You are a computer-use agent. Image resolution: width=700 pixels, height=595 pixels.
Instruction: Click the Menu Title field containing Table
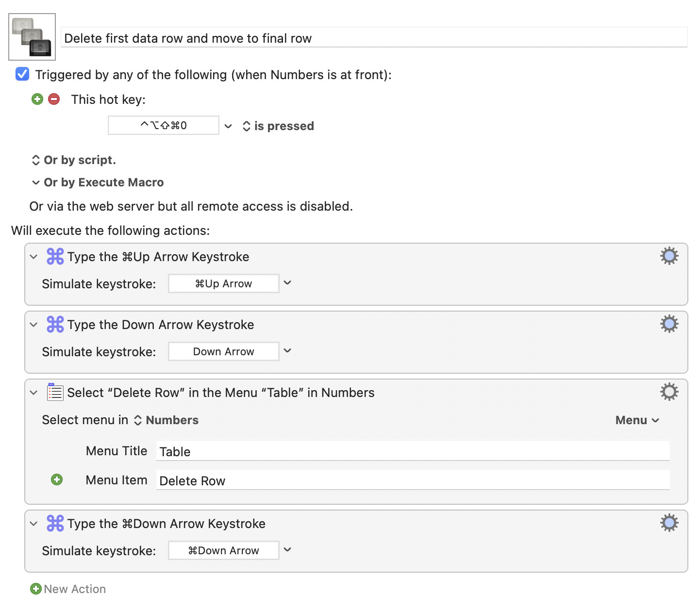pyautogui.click(x=412, y=451)
